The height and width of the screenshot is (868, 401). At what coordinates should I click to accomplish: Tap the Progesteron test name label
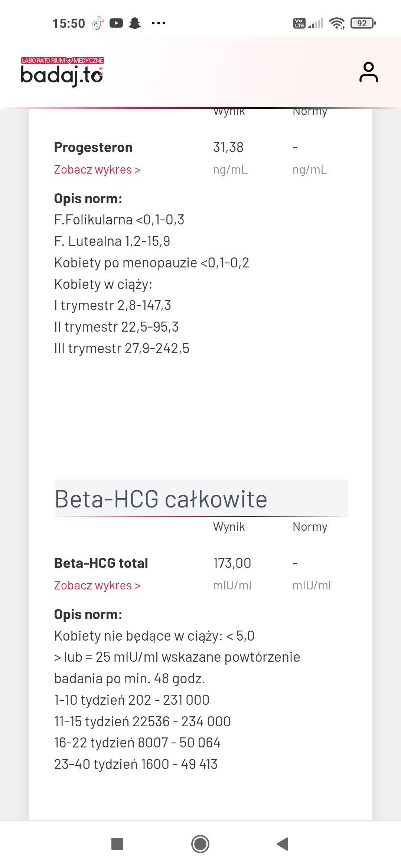pos(93,147)
